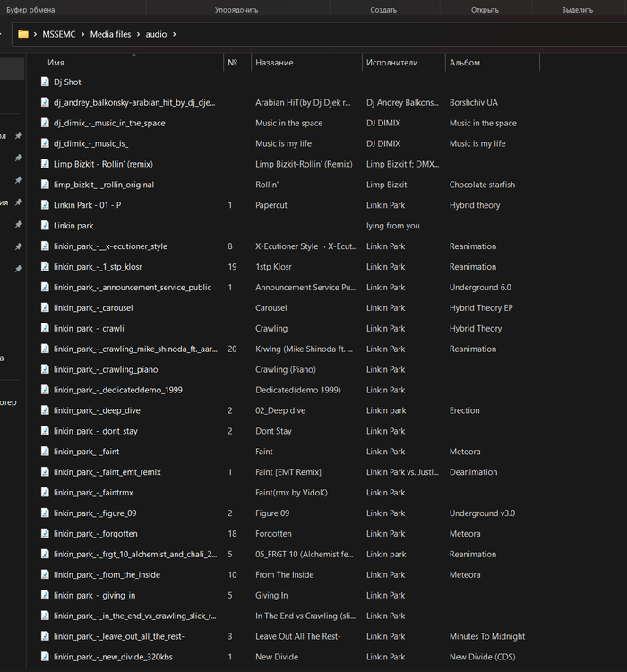Expand chevron after audio breadcrumb
This screenshot has width=627, height=672.
[174, 34]
